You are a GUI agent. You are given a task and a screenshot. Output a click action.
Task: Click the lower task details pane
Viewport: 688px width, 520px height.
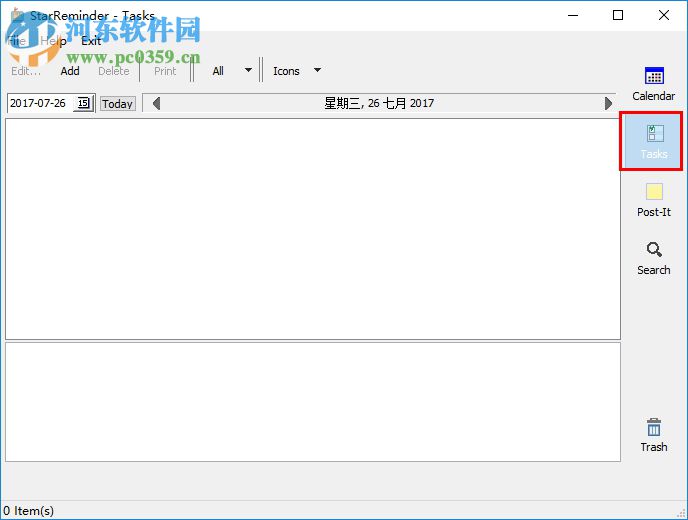click(x=313, y=402)
